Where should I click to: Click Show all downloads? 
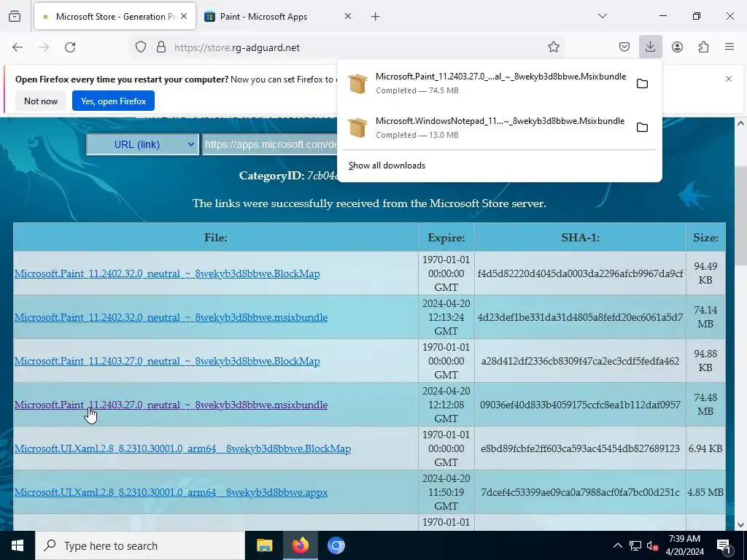pos(387,166)
